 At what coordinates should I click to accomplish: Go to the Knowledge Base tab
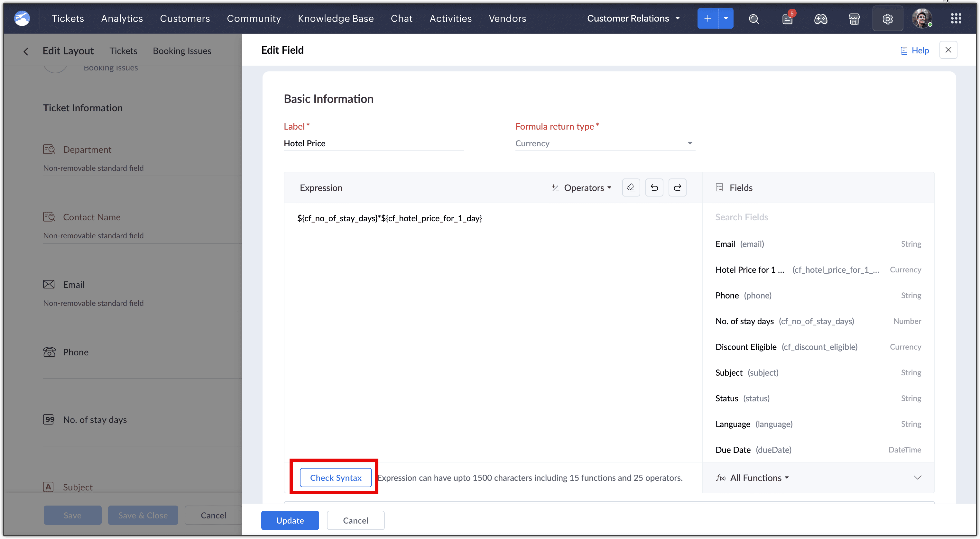click(x=336, y=18)
